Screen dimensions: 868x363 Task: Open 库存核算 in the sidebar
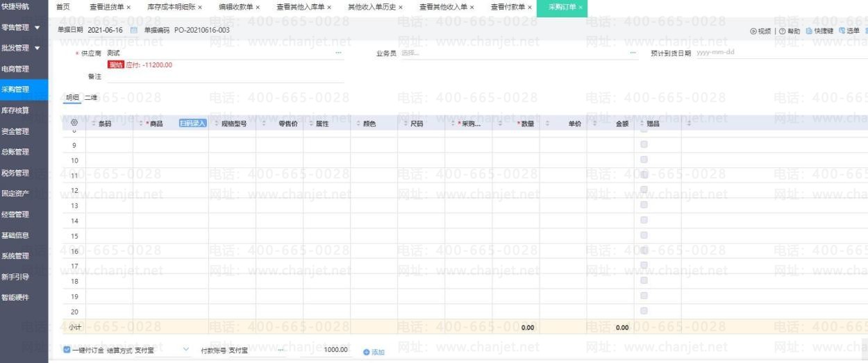(x=15, y=110)
